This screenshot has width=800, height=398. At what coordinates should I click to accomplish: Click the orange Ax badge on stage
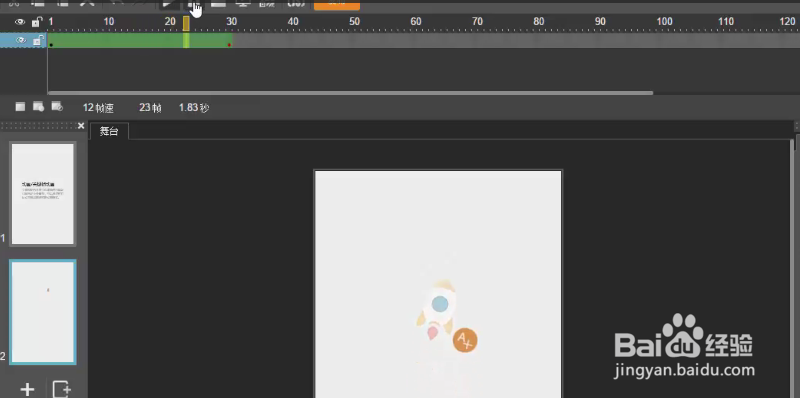point(465,340)
